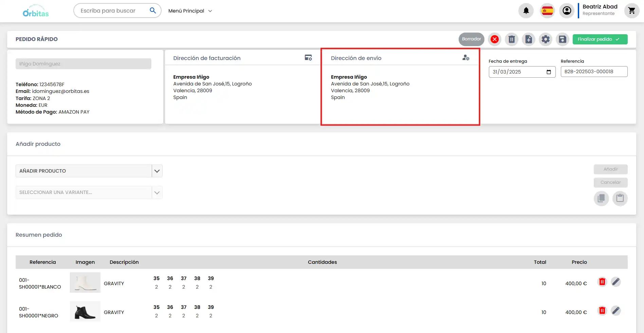
Task: Edit billing address icon
Action: [x=308, y=58]
